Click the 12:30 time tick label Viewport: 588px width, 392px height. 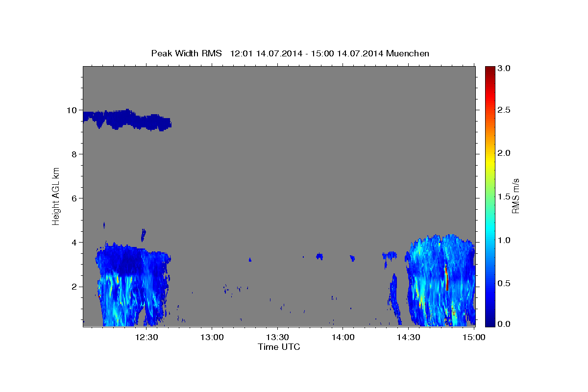point(147,337)
